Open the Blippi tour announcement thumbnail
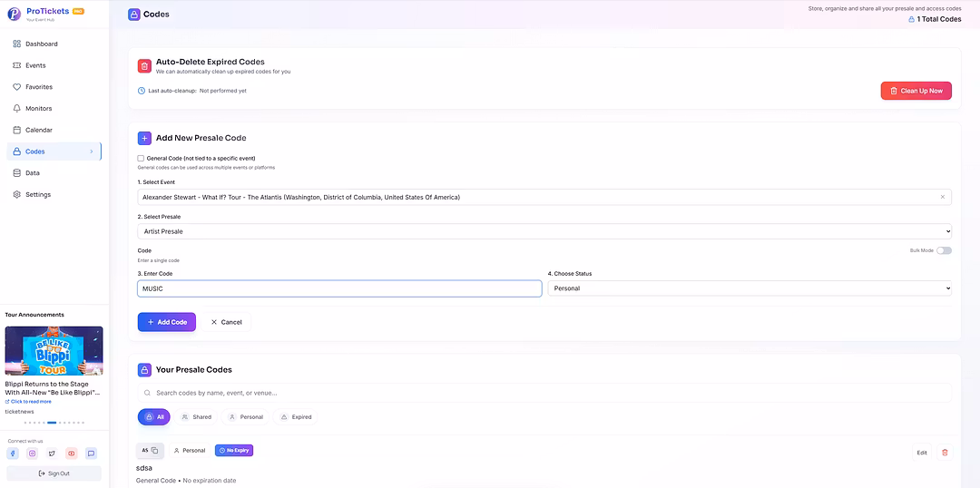This screenshot has height=488, width=980. [x=54, y=350]
